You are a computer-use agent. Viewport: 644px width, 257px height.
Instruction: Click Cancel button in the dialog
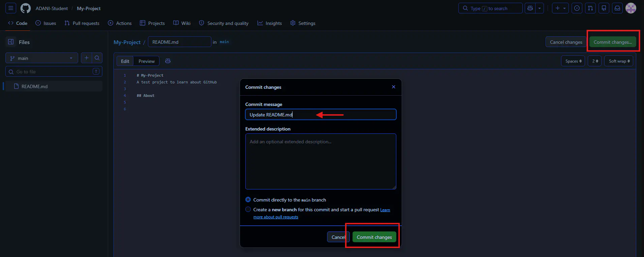338,237
